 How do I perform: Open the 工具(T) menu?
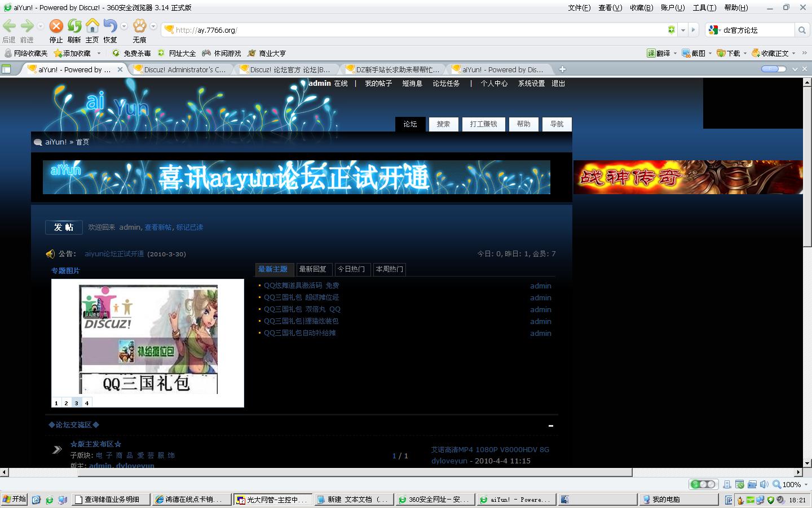[x=704, y=7]
